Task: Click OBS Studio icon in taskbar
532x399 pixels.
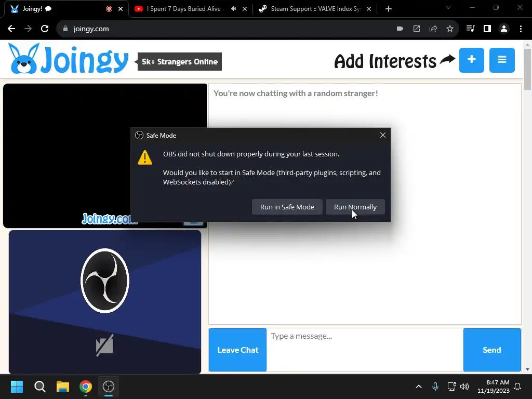Action: (x=109, y=387)
